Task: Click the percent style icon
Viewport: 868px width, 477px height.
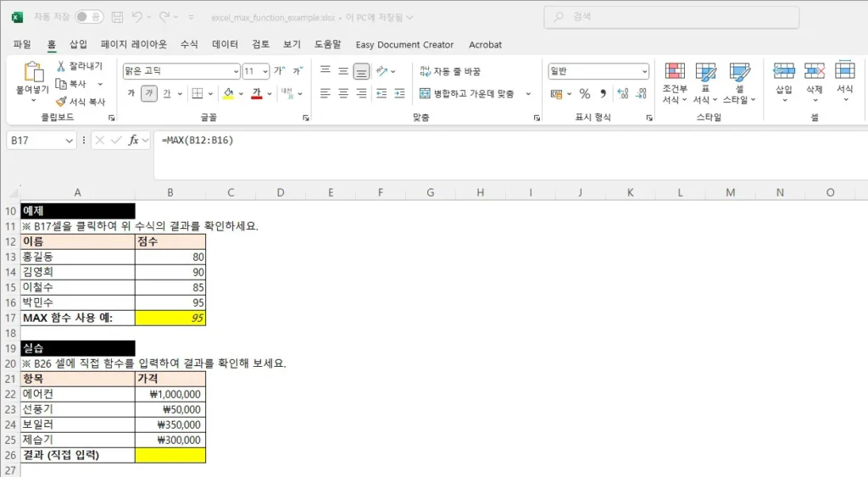Action: click(x=585, y=93)
